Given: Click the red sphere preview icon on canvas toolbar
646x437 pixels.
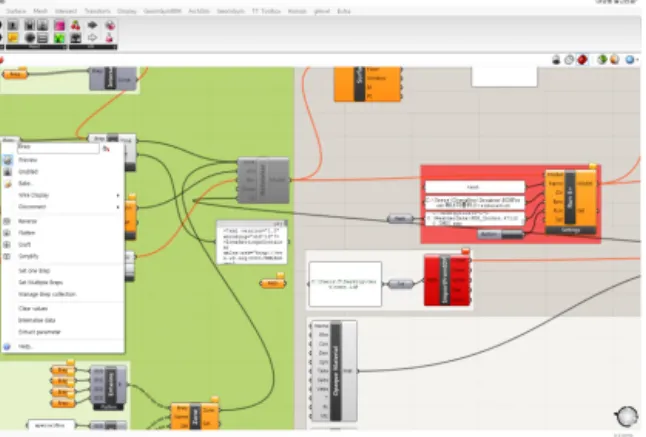Looking at the screenshot, I should (x=582, y=60).
